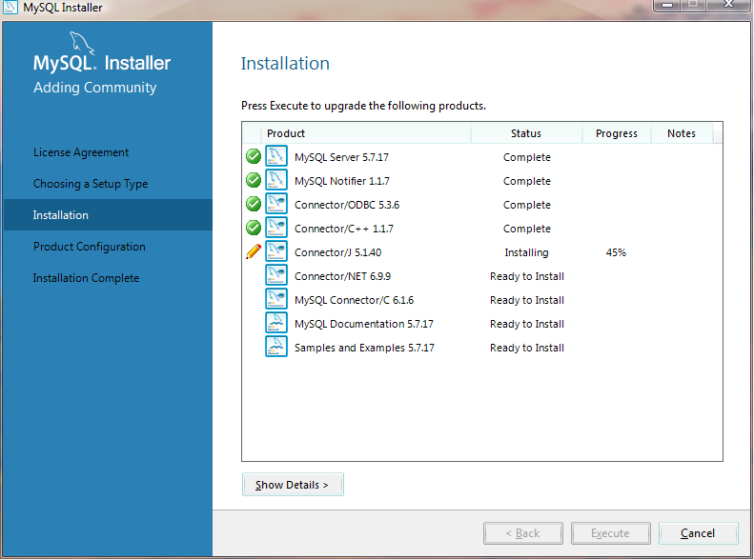Click the Status column header
The height and width of the screenshot is (560, 754).
[x=526, y=133]
